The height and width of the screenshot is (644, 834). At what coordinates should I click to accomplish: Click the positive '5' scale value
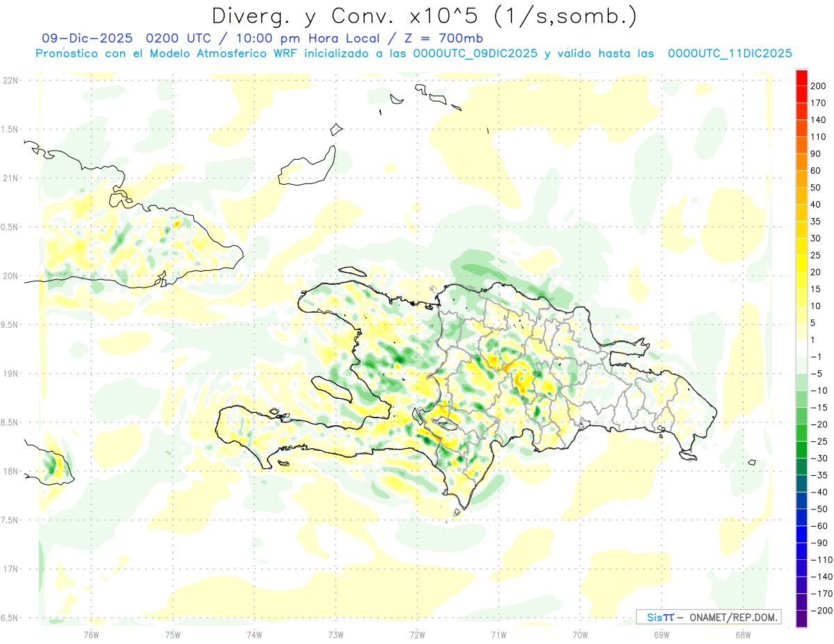click(814, 322)
